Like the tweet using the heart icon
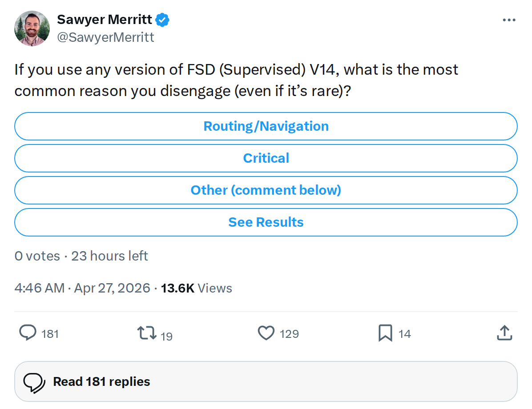The width and height of the screenshot is (532, 409). click(266, 333)
